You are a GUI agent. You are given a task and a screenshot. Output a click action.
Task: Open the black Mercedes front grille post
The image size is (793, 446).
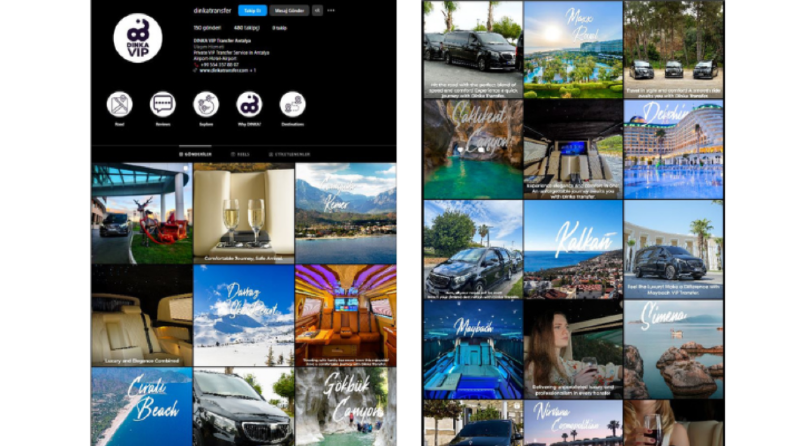coord(244,407)
